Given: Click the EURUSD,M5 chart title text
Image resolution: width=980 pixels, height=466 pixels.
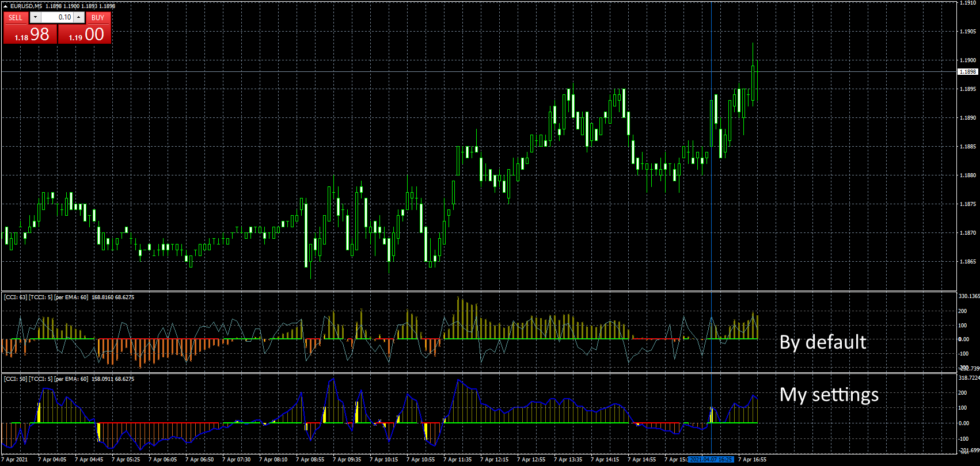Looking at the screenshot, I should (26, 6).
